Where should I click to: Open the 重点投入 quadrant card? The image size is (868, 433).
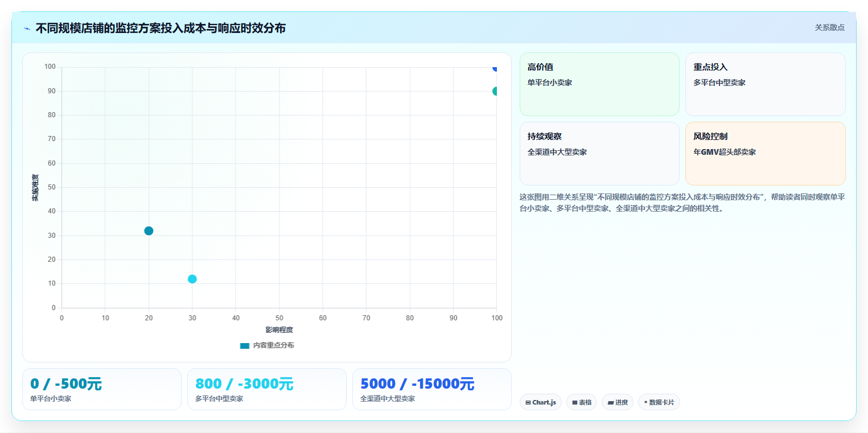[x=766, y=84]
